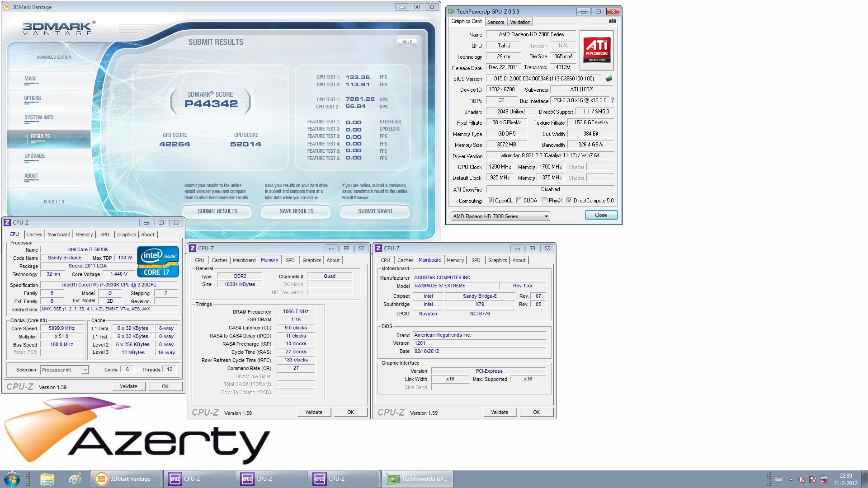Click the bus interface question mark
Screen dimensions: 868x488
click(613, 100)
